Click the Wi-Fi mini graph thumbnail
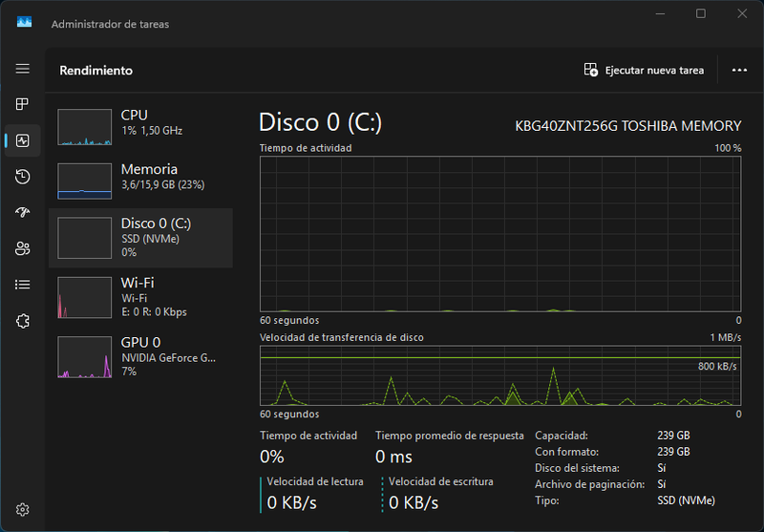Screen dimensions: 764x532 (x=84, y=297)
